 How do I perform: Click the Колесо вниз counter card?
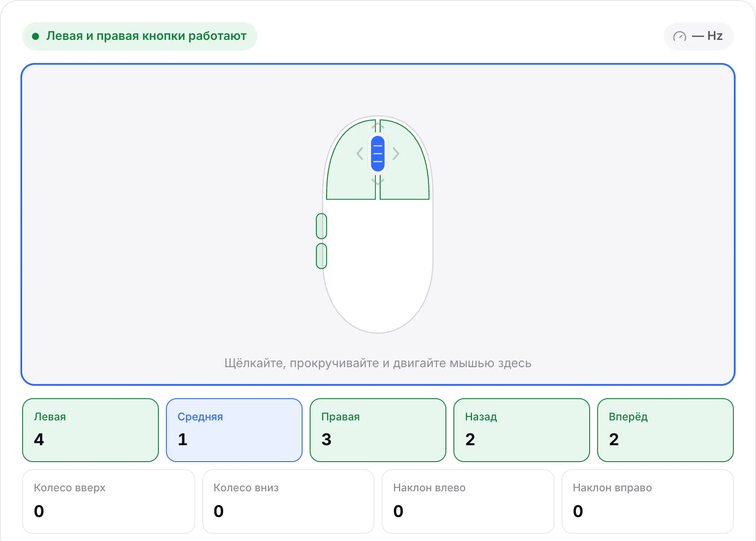[x=288, y=502]
